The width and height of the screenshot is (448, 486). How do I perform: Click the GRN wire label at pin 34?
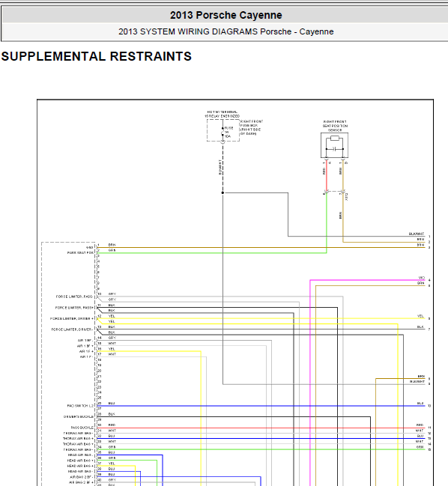tap(112, 447)
